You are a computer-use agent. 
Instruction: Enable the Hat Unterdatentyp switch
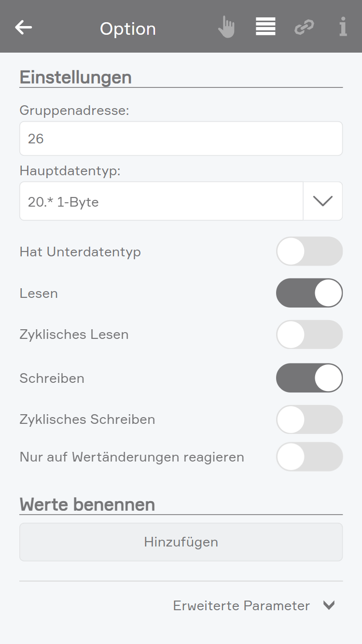309,252
